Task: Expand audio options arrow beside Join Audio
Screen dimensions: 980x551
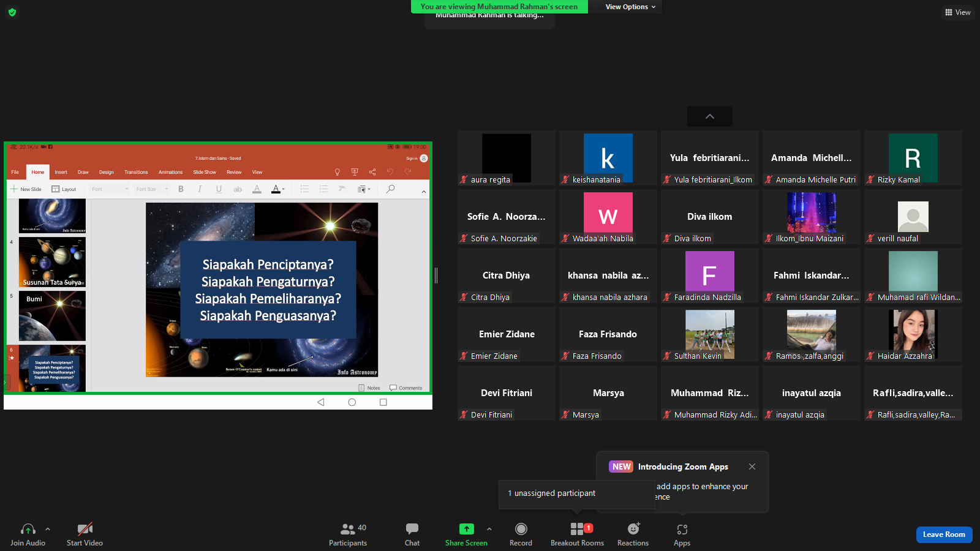Action: click(x=48, y=529)
